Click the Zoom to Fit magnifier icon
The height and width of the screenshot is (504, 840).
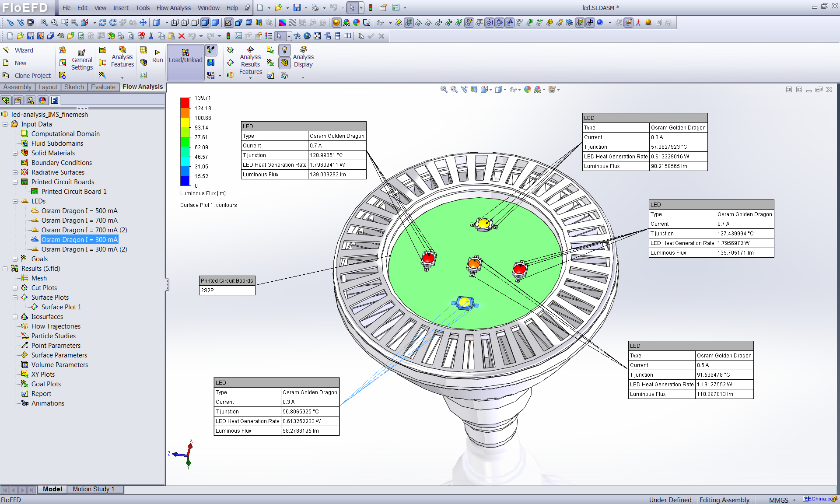pyautogui.click(x=44, y=22)
